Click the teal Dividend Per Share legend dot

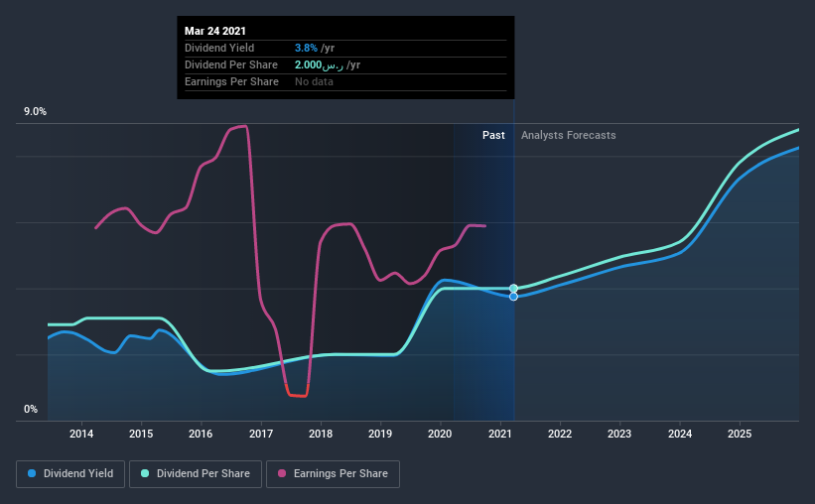145,473
